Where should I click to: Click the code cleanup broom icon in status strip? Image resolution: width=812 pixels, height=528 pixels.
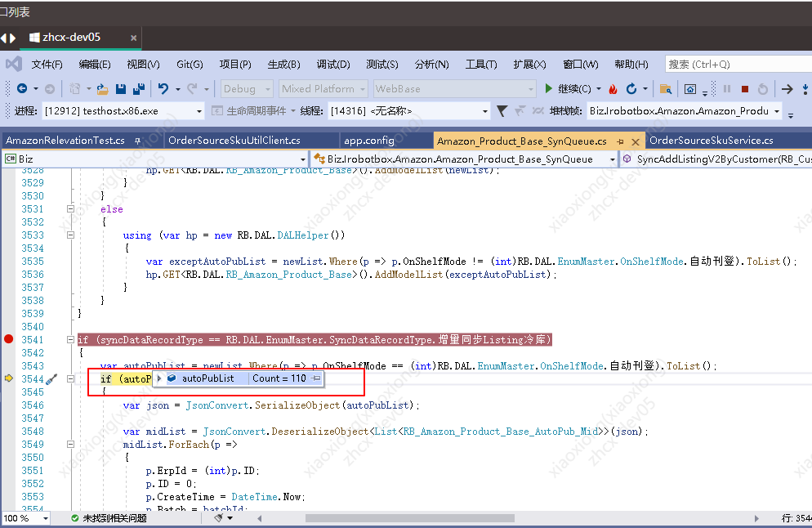click(219, 517)
